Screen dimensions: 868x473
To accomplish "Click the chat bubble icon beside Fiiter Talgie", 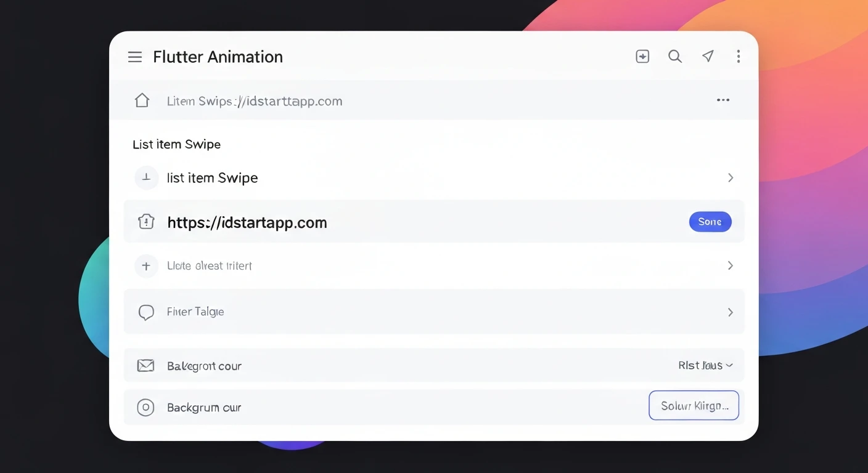I will click(x=146, y=312).
